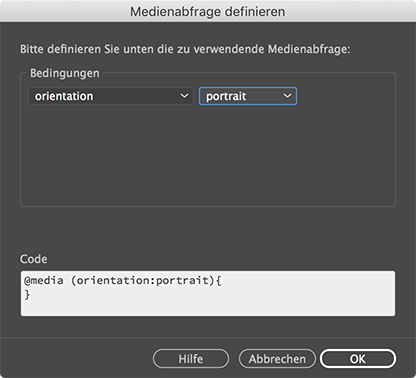Click the 'Code' section label
Image resolution: width=416 pixels, height=378 pixels.
(34, 259)
